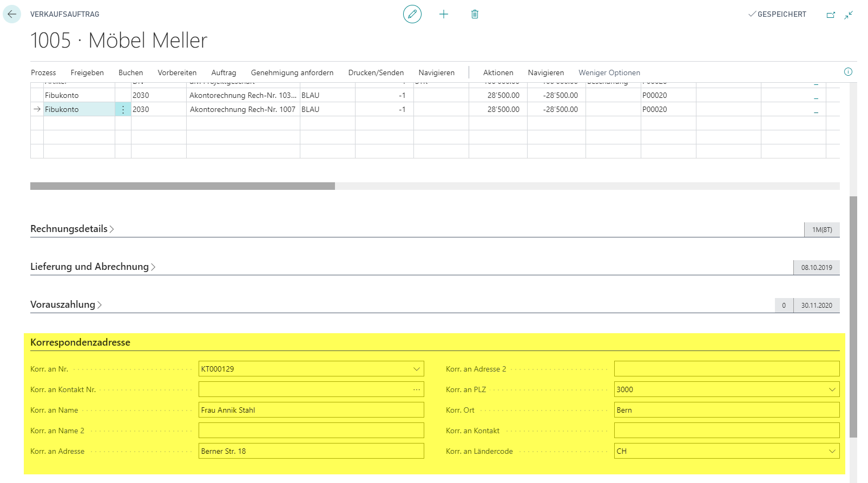Click the Korr. an Kontakt field
868x483 pixels.
(x=727, y=431)
